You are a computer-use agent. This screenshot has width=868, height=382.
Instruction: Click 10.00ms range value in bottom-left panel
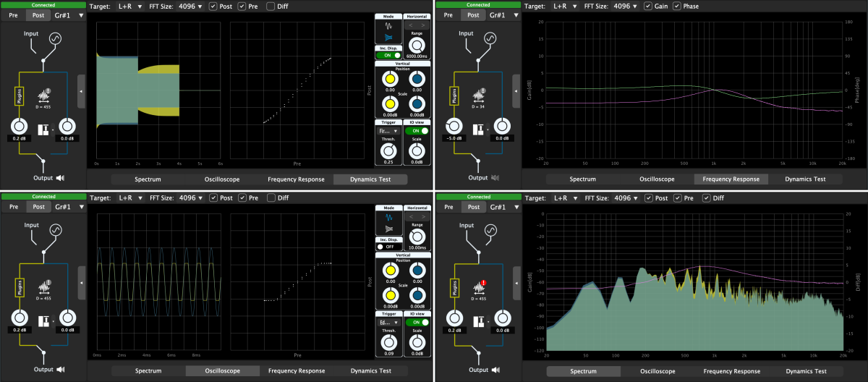pyautogui.click(x=417, y=247)
